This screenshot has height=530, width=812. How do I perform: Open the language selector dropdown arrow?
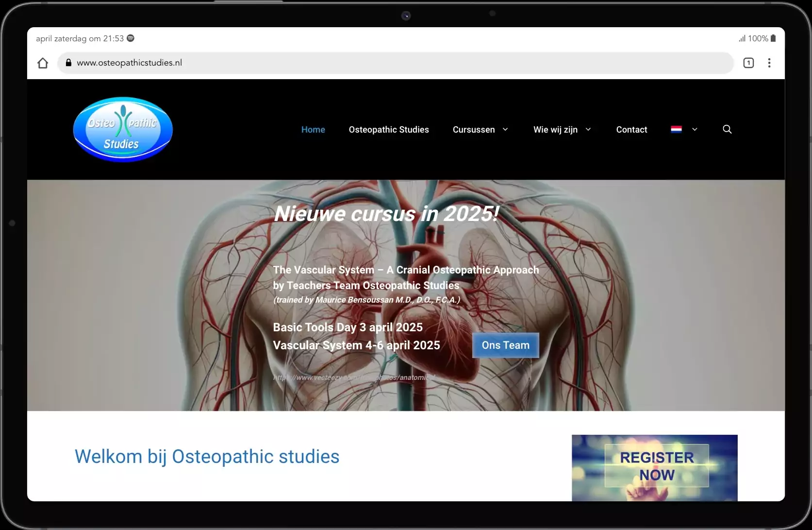click(695, 129)
